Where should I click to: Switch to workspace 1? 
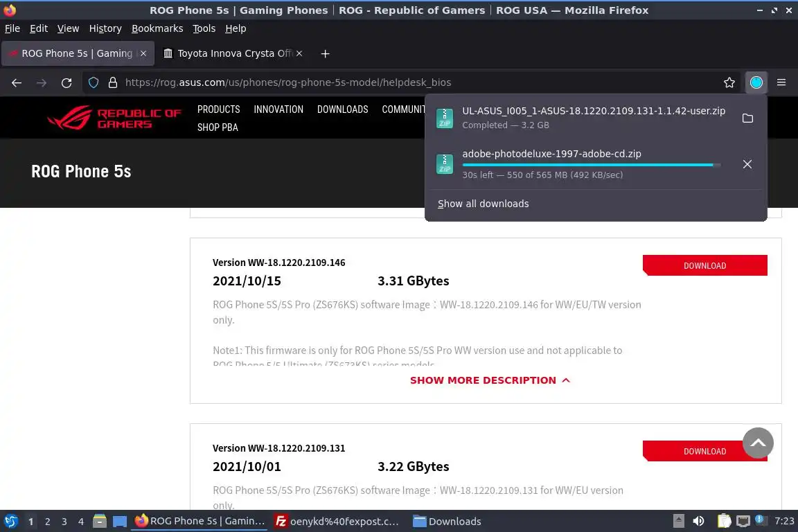pyautogui.click(x=30, y=522)
